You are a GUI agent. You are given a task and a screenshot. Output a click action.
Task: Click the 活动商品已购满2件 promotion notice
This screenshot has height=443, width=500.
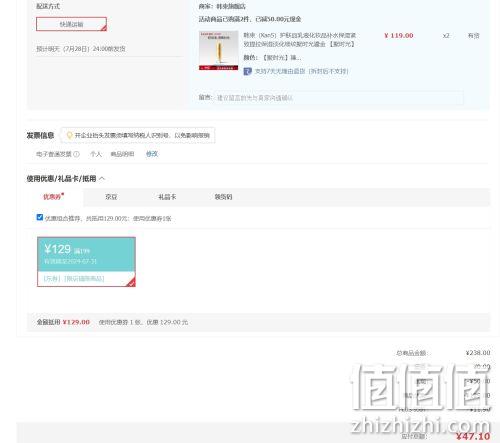[250, 19]
